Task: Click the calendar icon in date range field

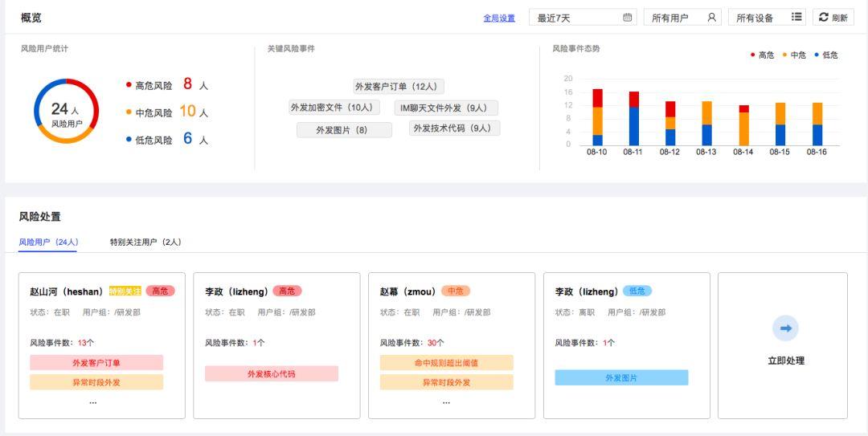Action: click(x=628, y=18)
